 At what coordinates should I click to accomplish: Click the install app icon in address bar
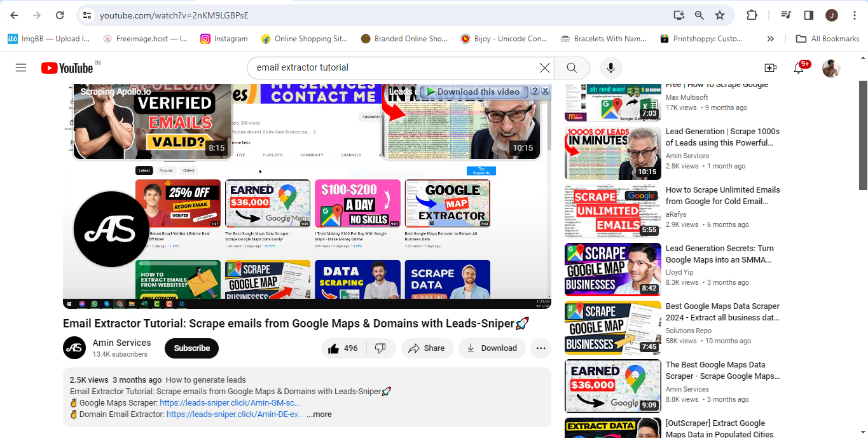(679, 15)
